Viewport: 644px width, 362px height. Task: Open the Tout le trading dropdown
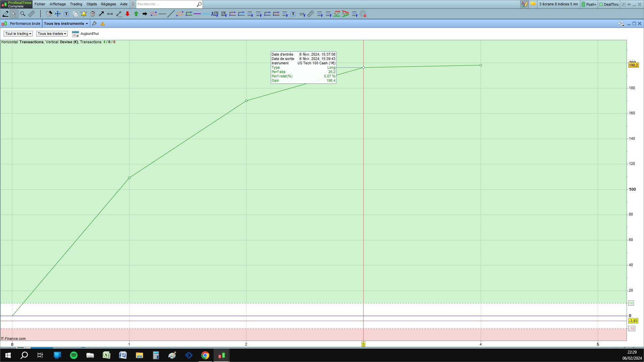[x=18, y=34]
